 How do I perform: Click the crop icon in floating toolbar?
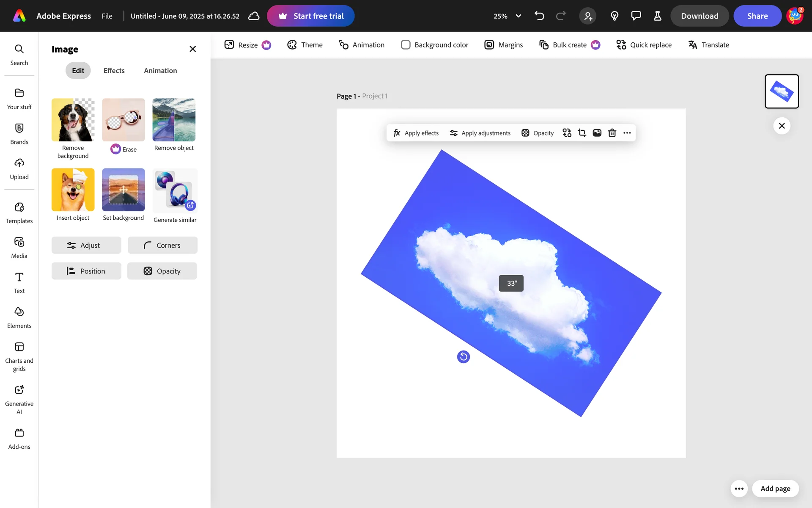tap(582, 133)
